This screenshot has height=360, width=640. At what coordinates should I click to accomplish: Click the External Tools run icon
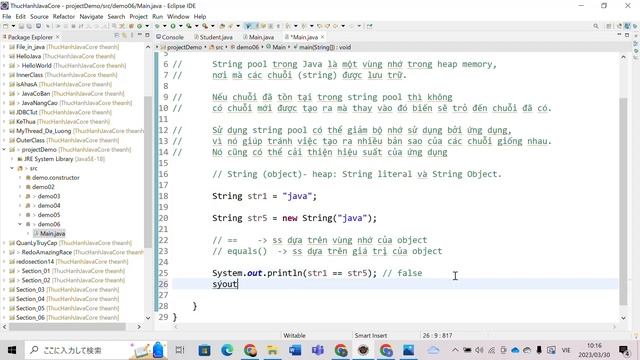tap(205, 26)
